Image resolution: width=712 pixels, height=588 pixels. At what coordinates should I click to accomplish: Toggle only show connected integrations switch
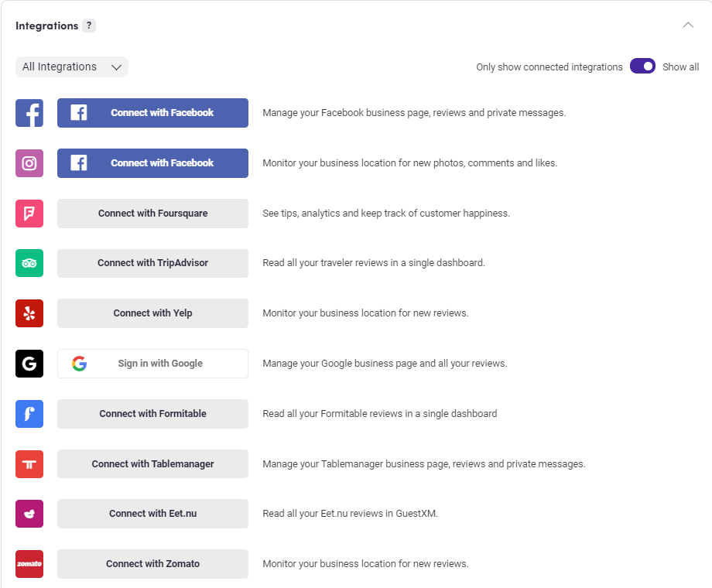pyautogui.click(x=642, y=67)
